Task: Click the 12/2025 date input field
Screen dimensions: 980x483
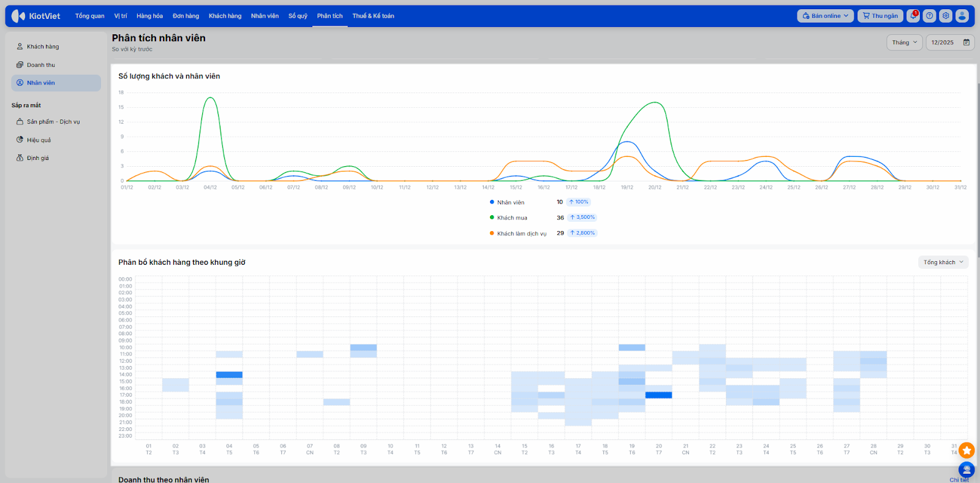Action: coord(943,42)
